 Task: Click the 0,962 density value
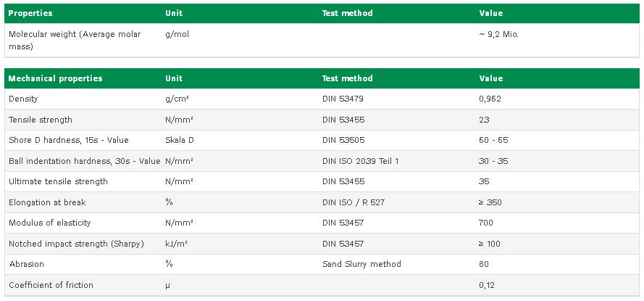(490, 99)
